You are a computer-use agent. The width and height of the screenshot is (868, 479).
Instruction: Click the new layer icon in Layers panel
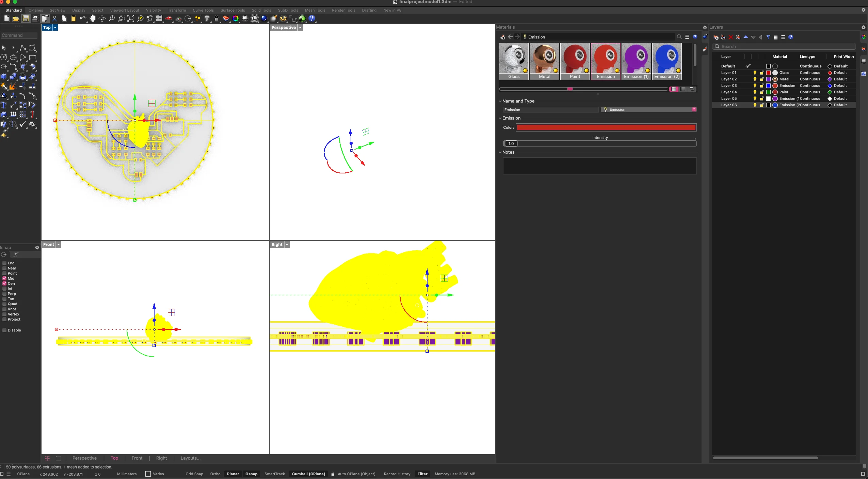point(716,37)
